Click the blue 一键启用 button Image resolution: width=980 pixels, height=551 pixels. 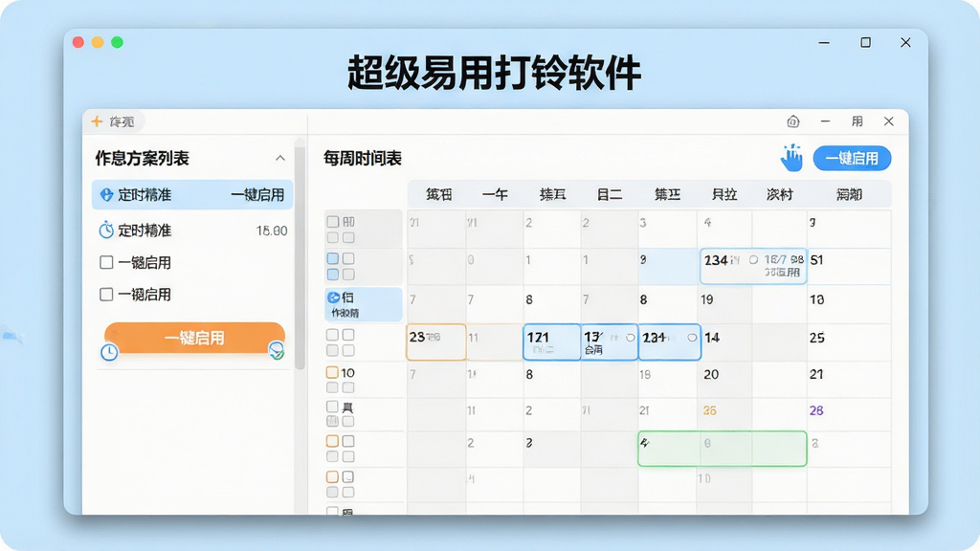point(852,158)
